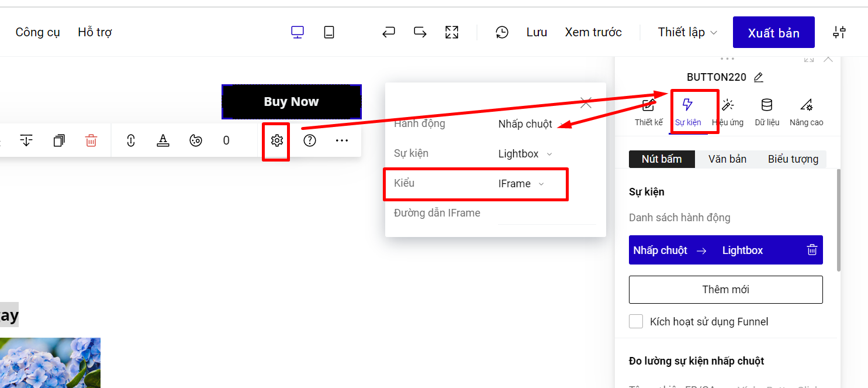Image resolution: width=868 pixels, height=388 pixels.
Task: Switch to the Hiệu ứng tab
Action: coord(728,111)
